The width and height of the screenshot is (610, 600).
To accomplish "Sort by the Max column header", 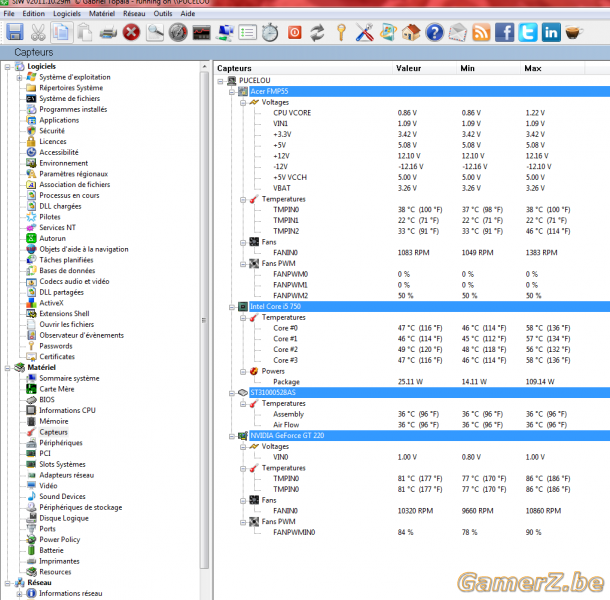I will (552, 68).
